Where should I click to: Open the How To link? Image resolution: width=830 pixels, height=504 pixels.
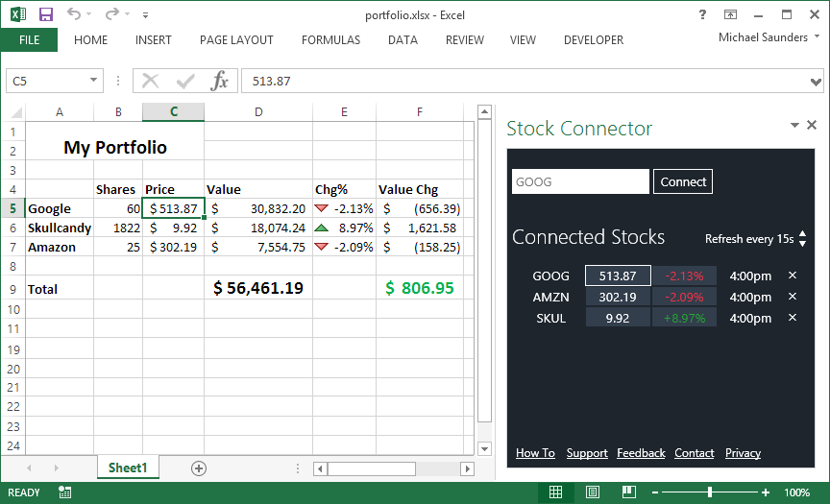[535, 453]
